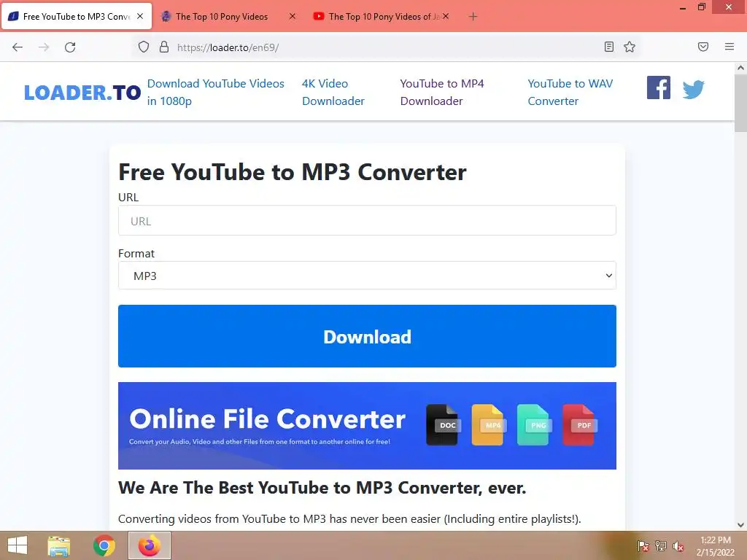Click the LOADER.TO logo
Viewport: 747px width, 560px height.
click(x=82, y=93)
